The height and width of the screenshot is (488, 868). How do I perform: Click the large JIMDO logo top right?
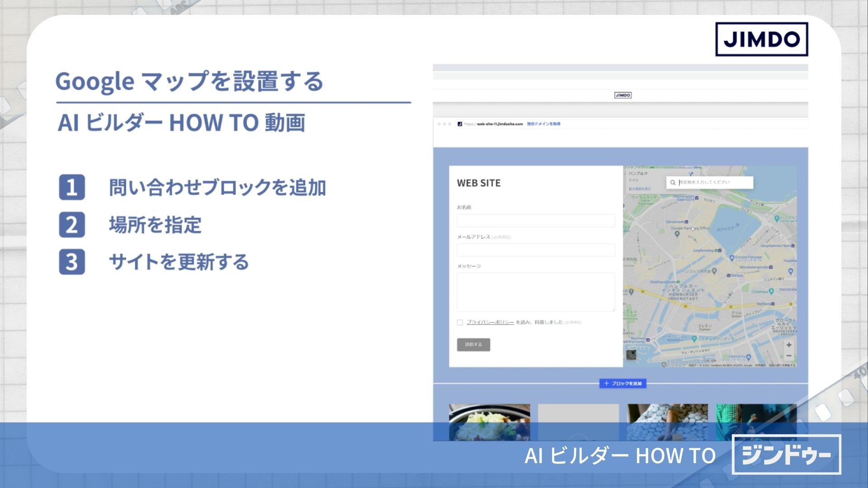[761, 39]
